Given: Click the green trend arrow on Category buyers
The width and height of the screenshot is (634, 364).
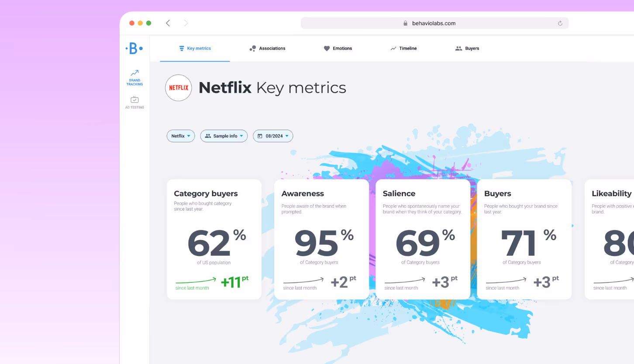Looking at the screenshot, I should (196, 281).
